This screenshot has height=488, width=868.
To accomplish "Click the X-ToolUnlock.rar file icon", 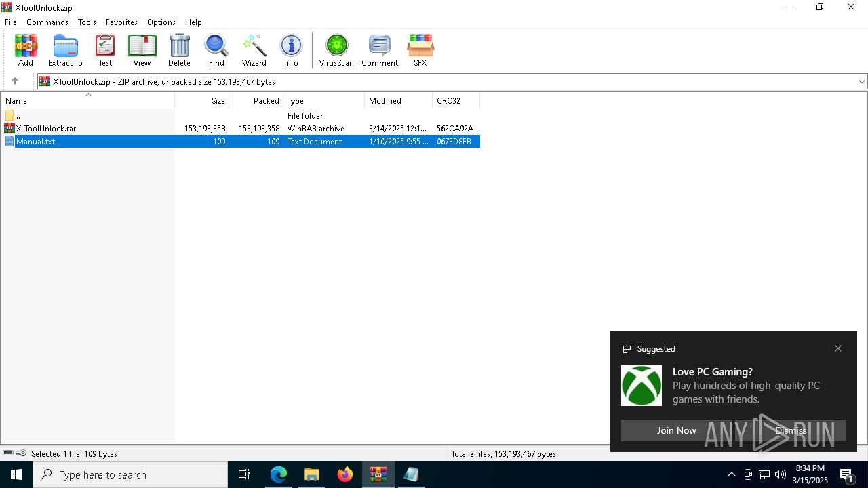I will click(9, 128).
